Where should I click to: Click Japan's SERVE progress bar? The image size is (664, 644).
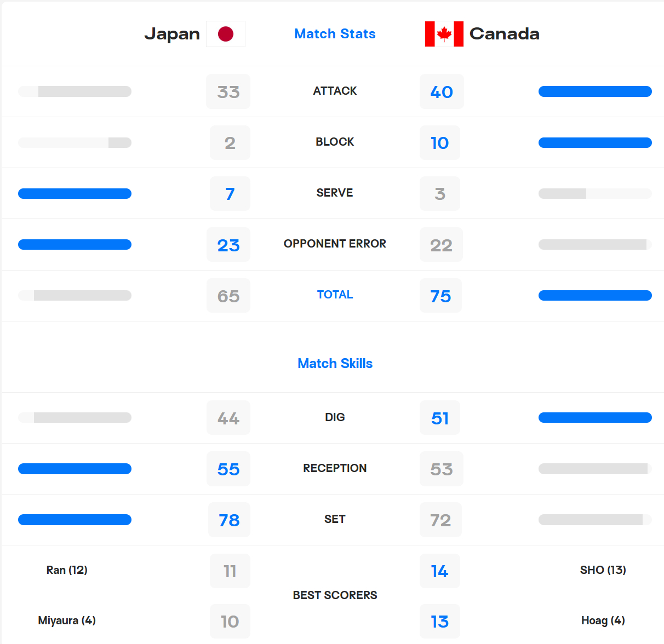coord(75,193)
